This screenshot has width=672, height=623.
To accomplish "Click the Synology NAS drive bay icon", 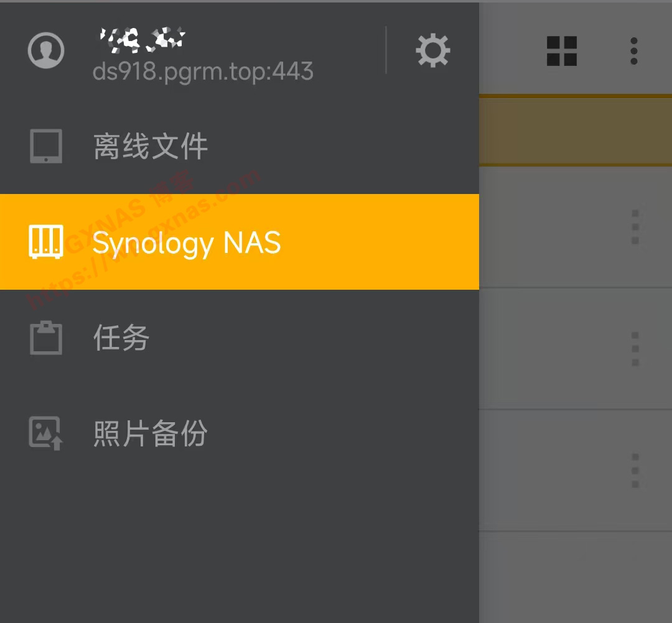I will [x=46, y=242].
